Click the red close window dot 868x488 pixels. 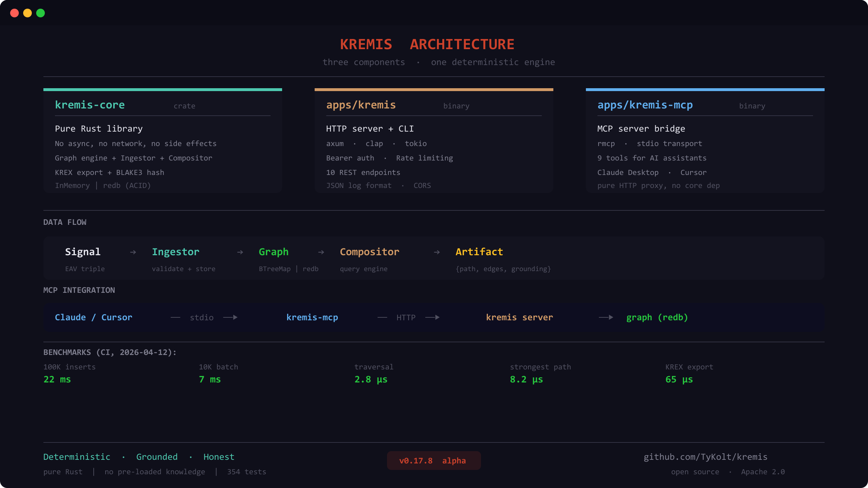[14, 13]
